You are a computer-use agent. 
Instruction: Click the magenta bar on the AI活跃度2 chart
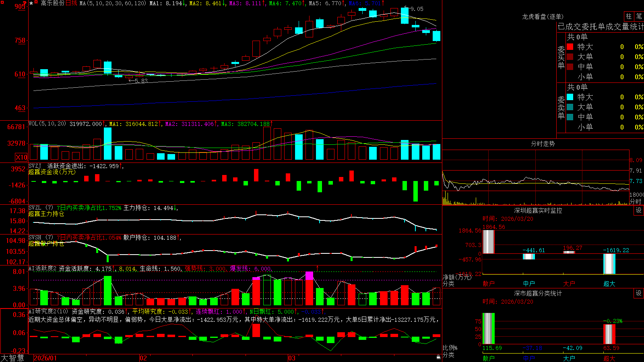[x=309, y=276]
